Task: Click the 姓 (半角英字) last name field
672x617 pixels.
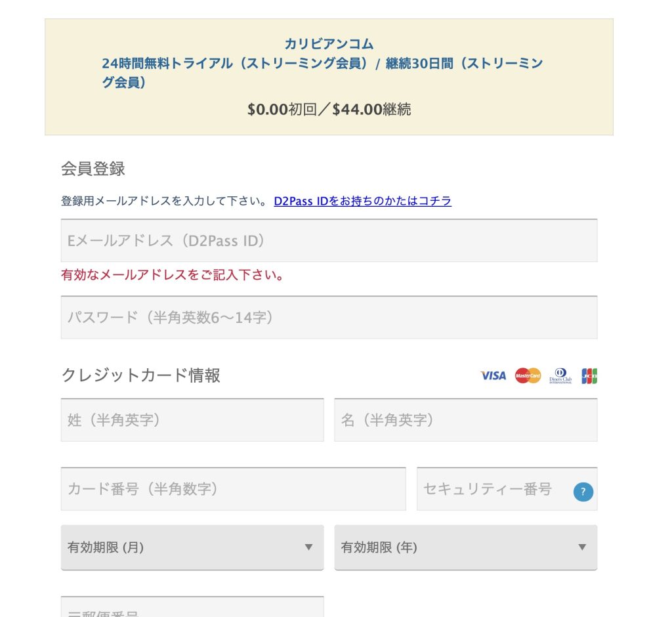Action: (192, 420)
